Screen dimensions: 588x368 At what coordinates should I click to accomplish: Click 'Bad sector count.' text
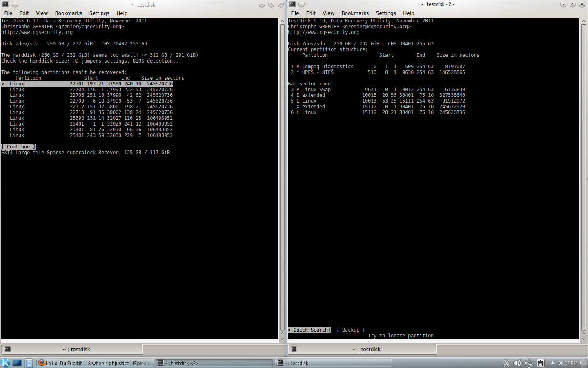coord(312,83)
